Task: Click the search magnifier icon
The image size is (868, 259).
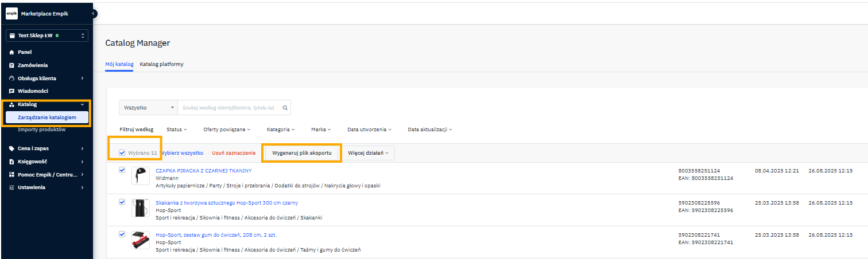Action: 285,107
